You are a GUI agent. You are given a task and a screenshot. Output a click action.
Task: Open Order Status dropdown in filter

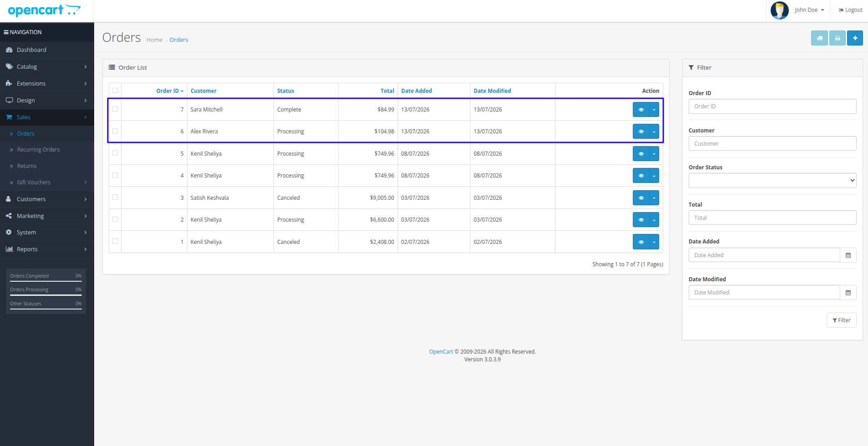tap(772, 181)
